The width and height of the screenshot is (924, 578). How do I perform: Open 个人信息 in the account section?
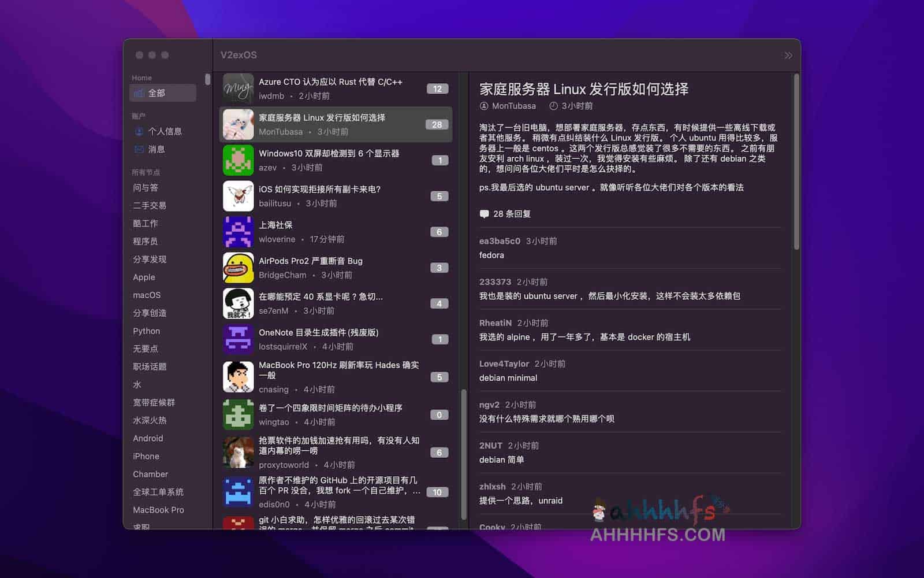[165, 131]
